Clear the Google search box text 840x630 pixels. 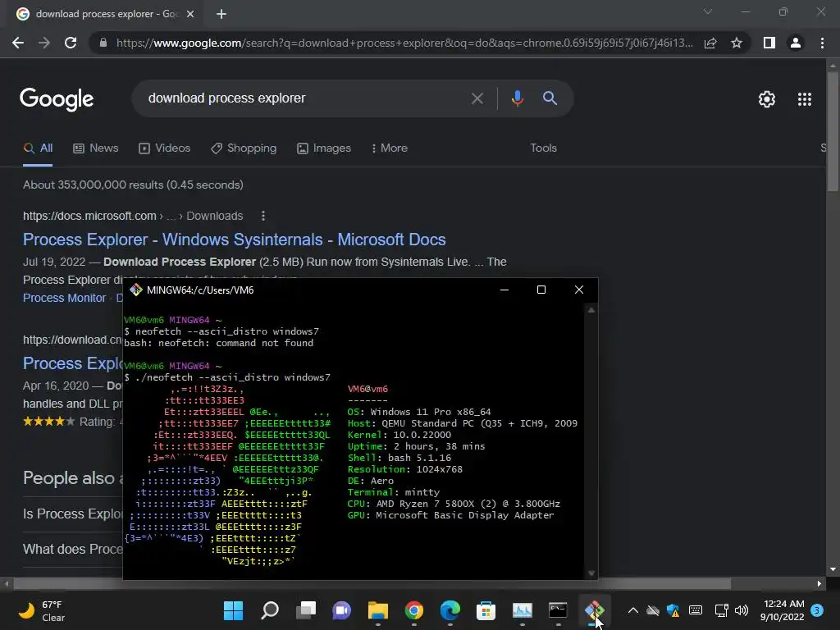pyautogui.click(x=477, y=98)
